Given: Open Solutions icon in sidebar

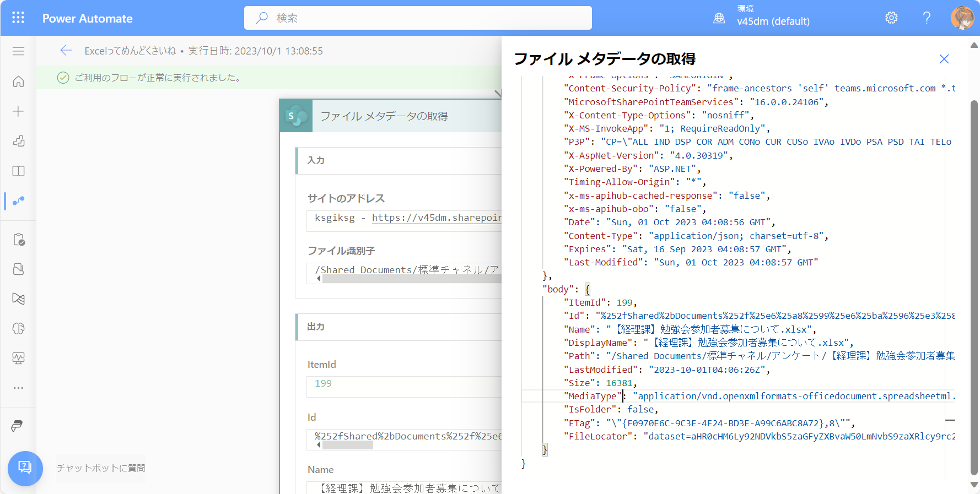Looking at the screenshot, I should click(18, 269).
